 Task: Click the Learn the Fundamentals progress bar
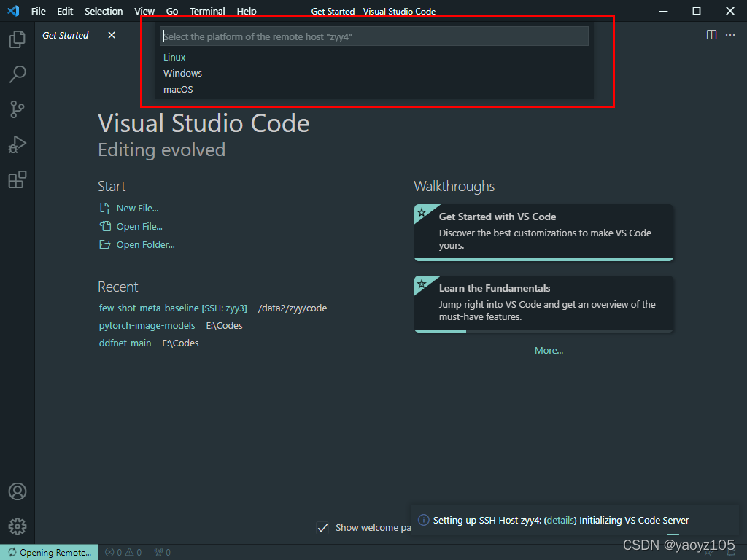tap(543, 331)
